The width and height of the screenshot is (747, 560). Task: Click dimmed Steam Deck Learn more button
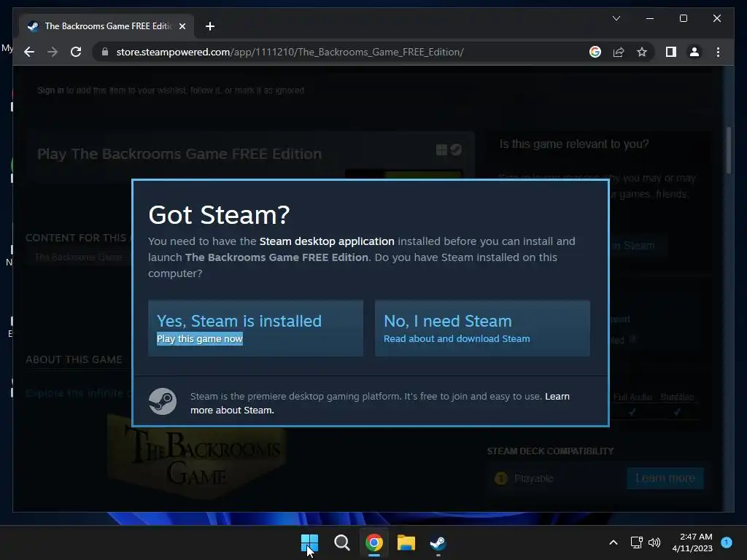(x=665, y=478)
